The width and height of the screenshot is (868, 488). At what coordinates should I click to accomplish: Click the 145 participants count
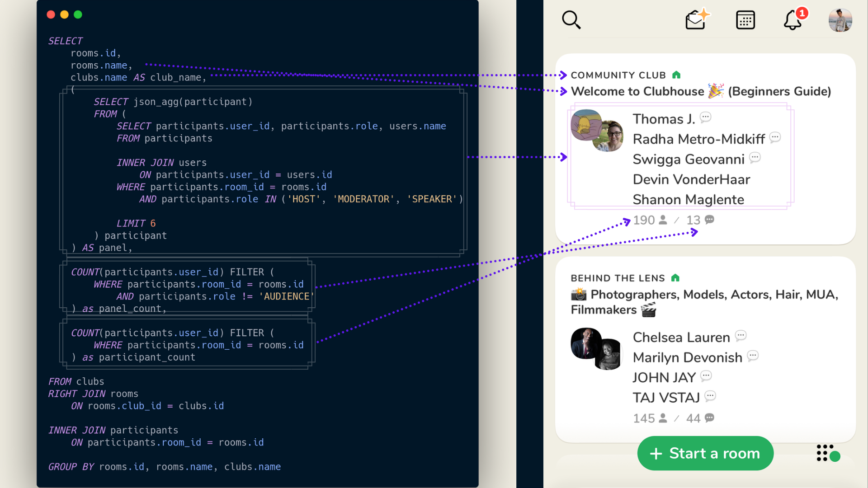[x=644, y=418]
